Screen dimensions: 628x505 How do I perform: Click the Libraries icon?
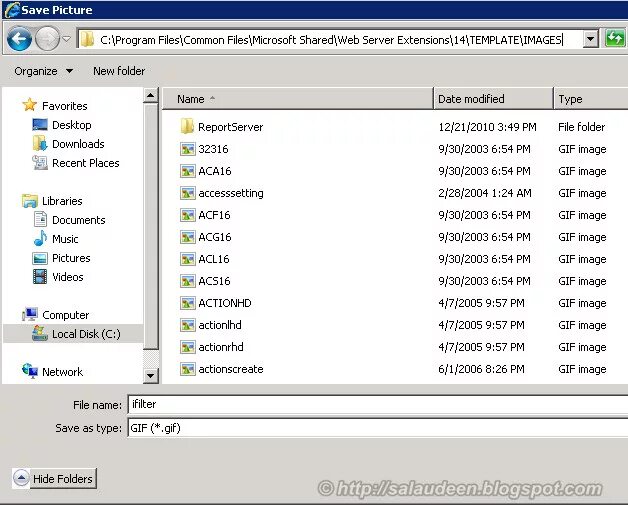[x=30, y=201]
